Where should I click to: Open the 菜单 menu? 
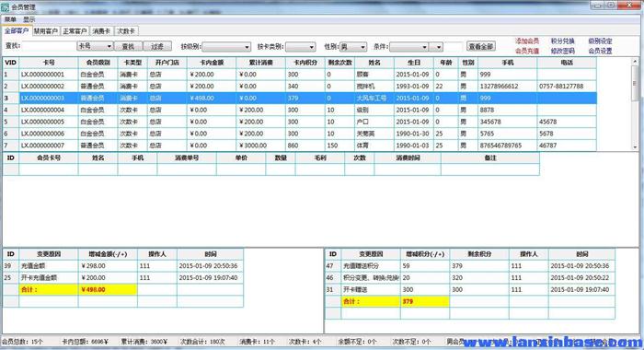click(x=10, y=19)
